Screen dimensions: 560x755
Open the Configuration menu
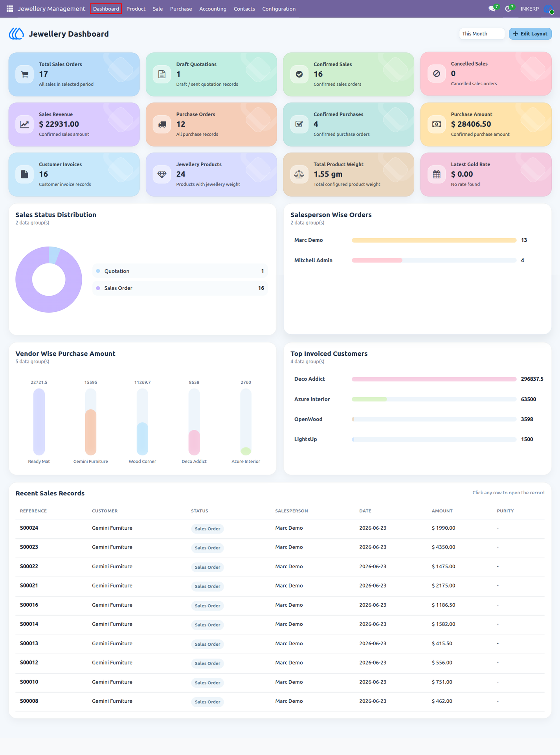(279, 9)
